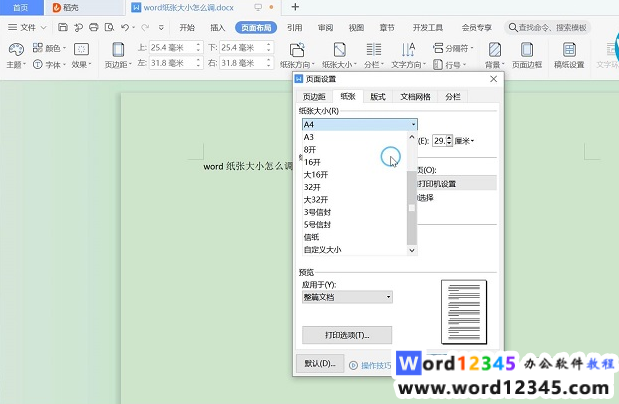Click the 纸张大小 paper size icon
The width and height of the screenshot is (619, 404).
(340, 50)
